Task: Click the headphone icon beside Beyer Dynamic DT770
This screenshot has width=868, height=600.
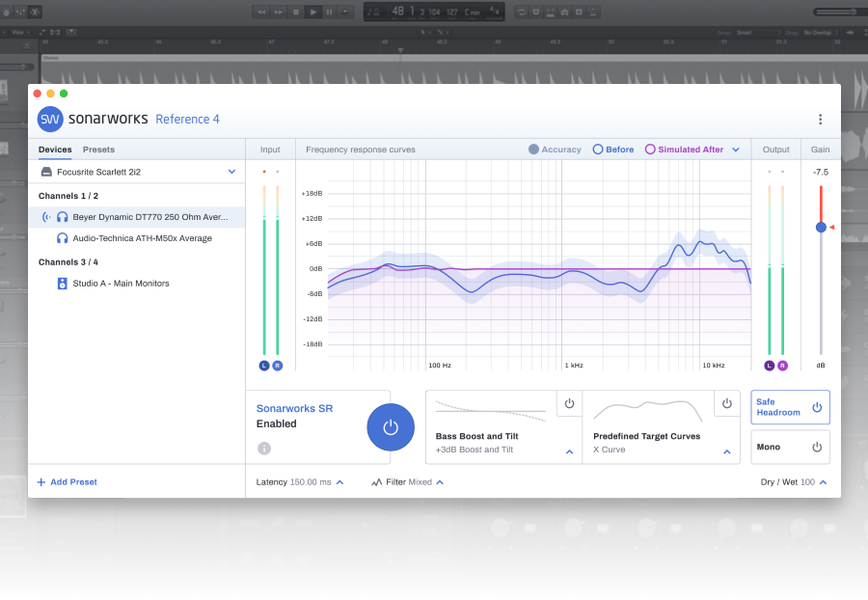Action: coord(63,217)
